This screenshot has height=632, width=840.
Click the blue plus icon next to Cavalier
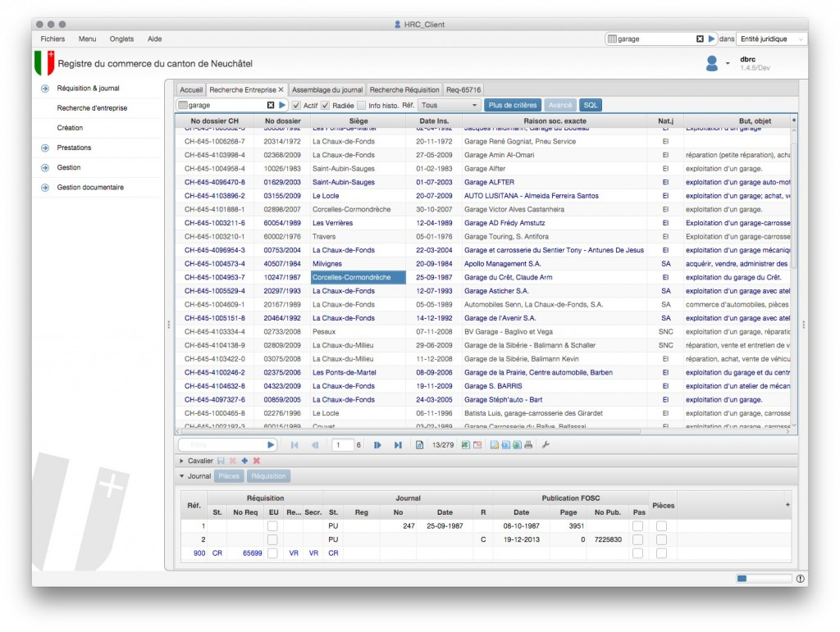tap(244, 461)
